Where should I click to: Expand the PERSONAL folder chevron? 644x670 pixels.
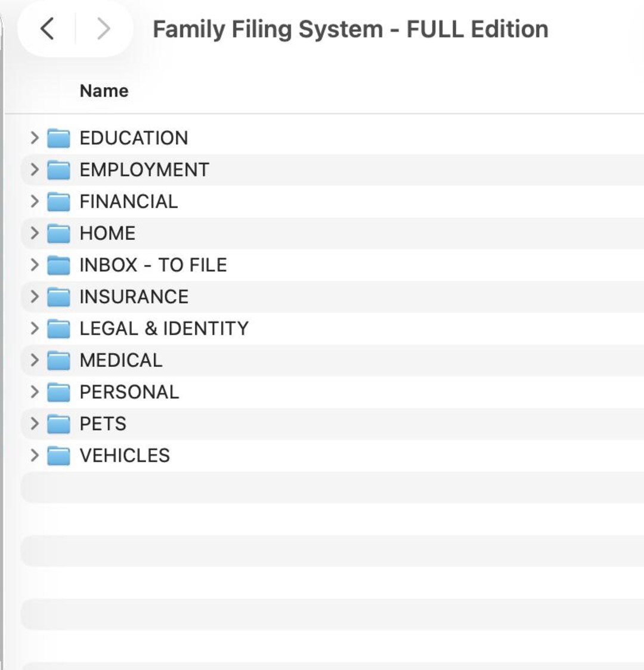pyautogui.click(x=35, y=392)
